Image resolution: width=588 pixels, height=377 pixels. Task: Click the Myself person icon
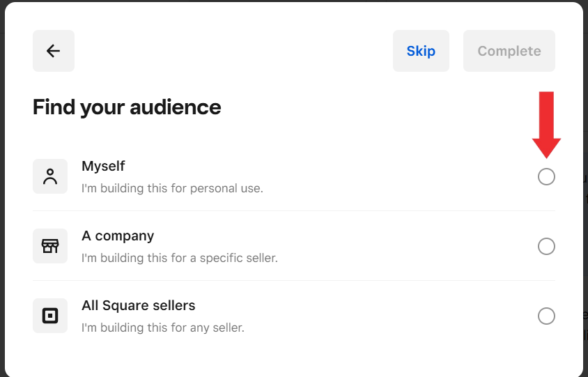coord(50,176)
